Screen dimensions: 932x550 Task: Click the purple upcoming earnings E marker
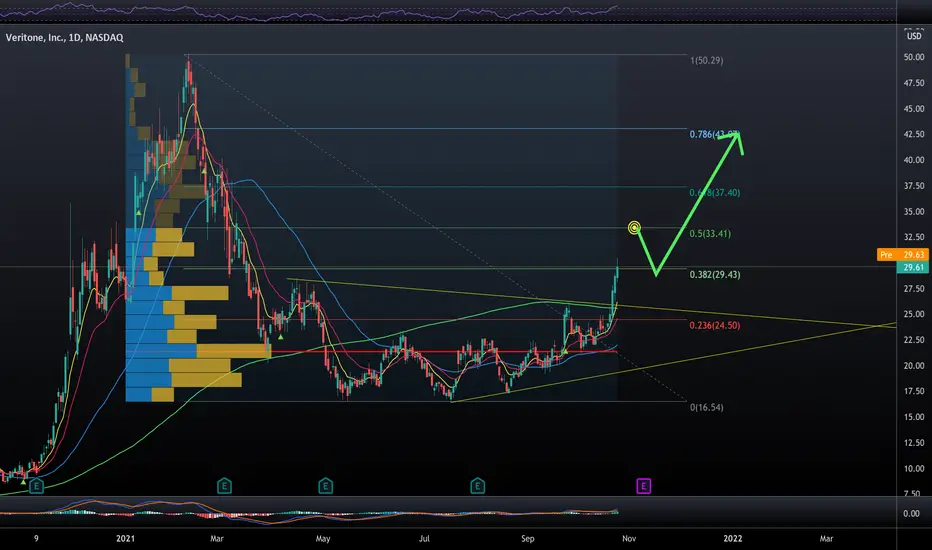[643, 486]
